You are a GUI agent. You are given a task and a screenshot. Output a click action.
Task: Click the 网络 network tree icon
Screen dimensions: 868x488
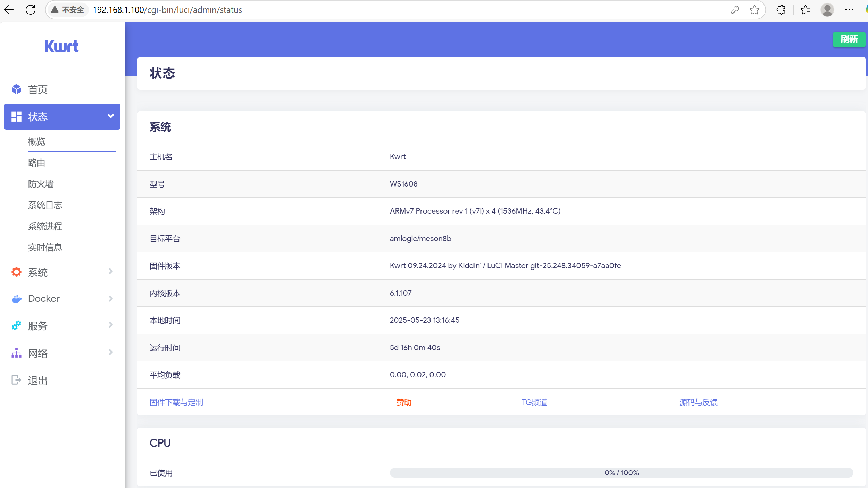click(16, 353)
